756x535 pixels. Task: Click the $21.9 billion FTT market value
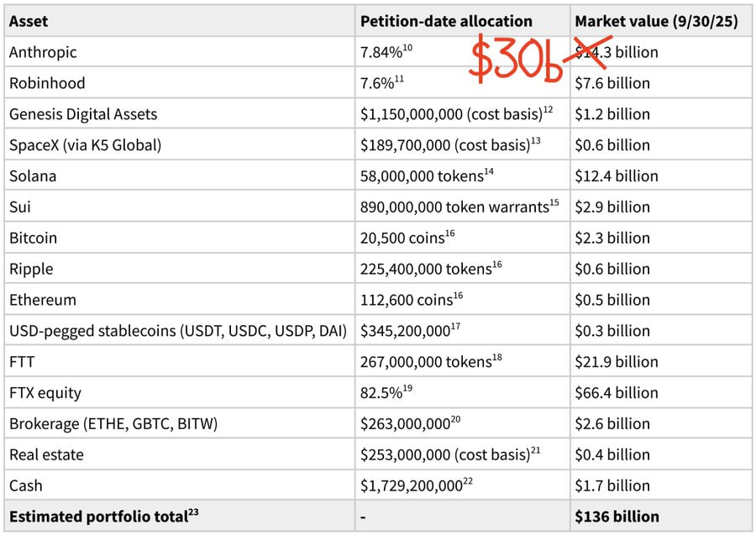point(617,362)
